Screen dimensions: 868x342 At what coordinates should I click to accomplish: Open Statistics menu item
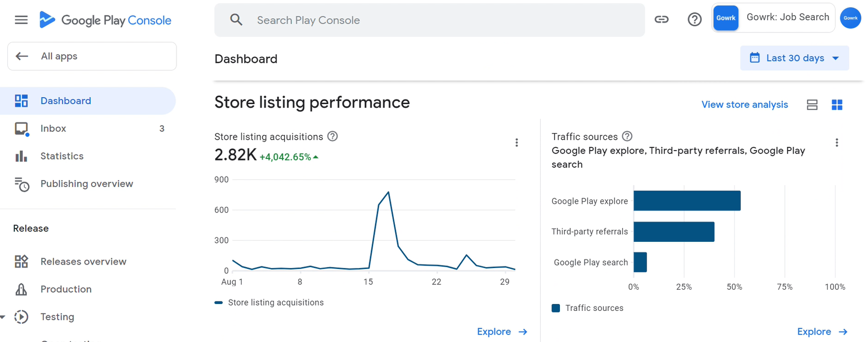pos(88,156)
